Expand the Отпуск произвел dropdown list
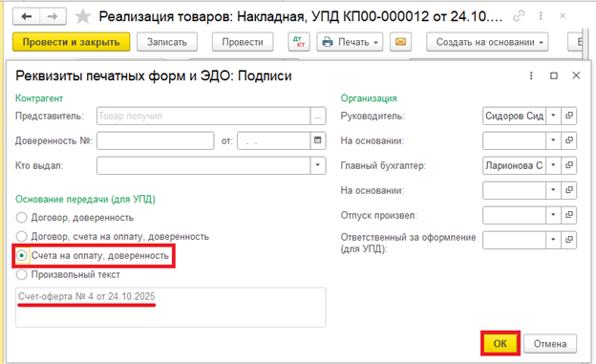The height and width of the screenshot is (364, 596). pyautogui.click(x=553, y=215)
